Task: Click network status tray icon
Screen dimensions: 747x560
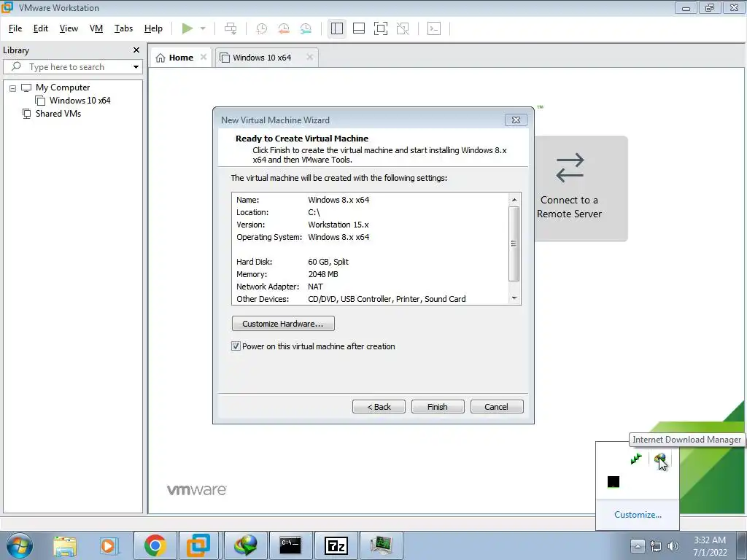Action: [656, 546]
